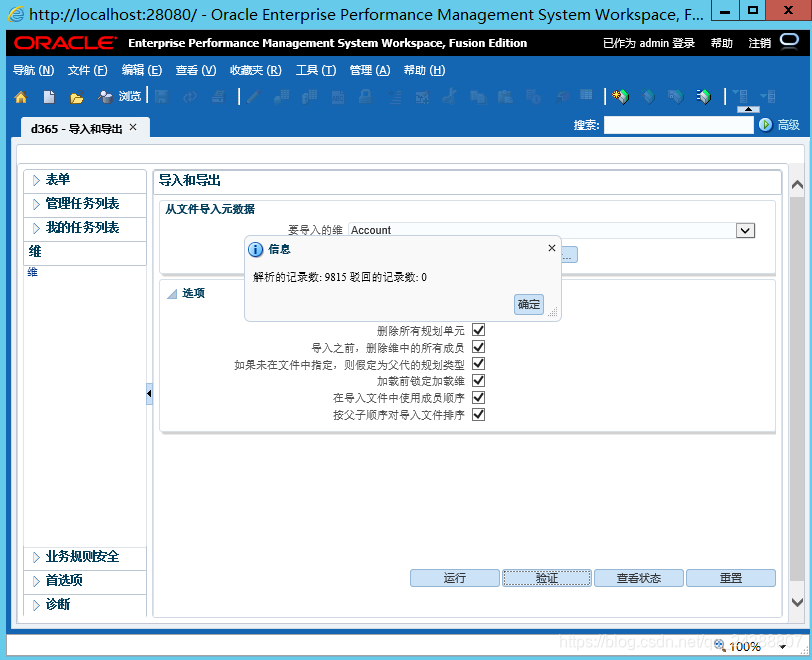
Task: Click the greyed copy icon
Action: tap(477, 97)
